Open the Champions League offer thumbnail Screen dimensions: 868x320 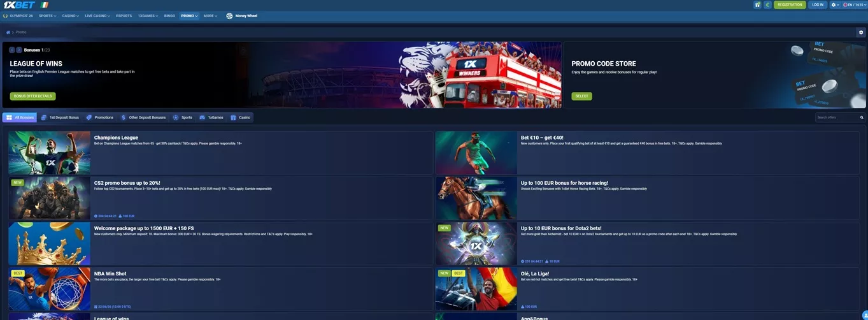(x=50, y=153)
